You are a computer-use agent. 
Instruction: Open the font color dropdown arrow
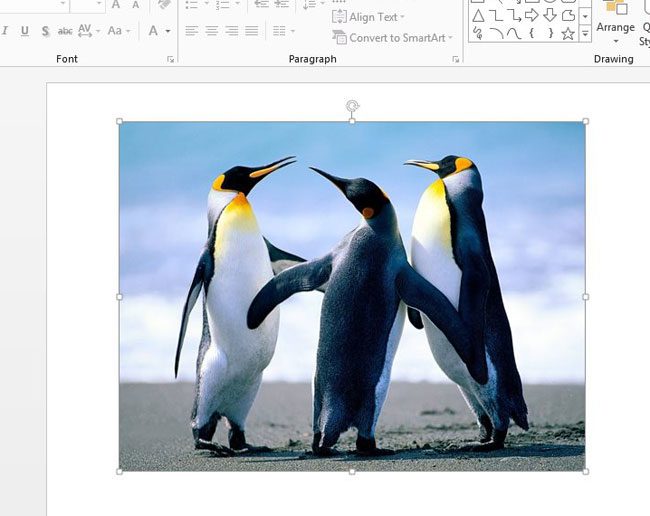168,31
